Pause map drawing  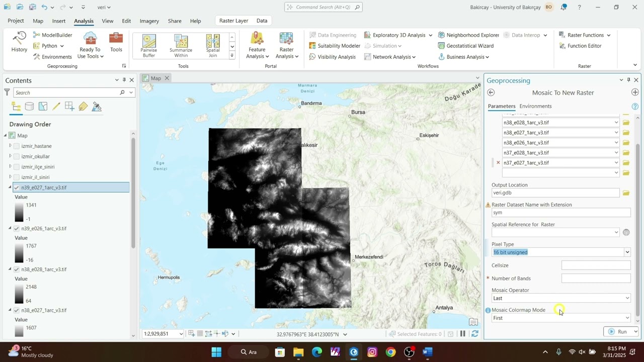click(x=463, y=334)
